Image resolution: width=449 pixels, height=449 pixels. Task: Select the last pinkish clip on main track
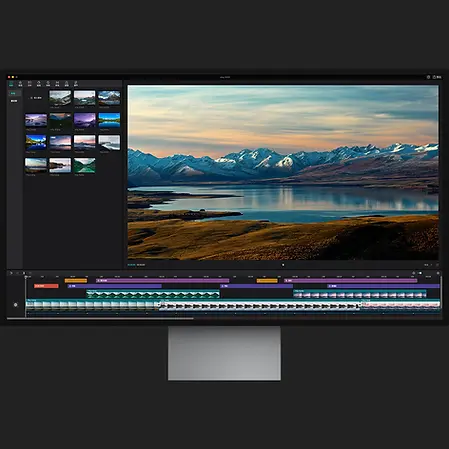coord(401,305)
